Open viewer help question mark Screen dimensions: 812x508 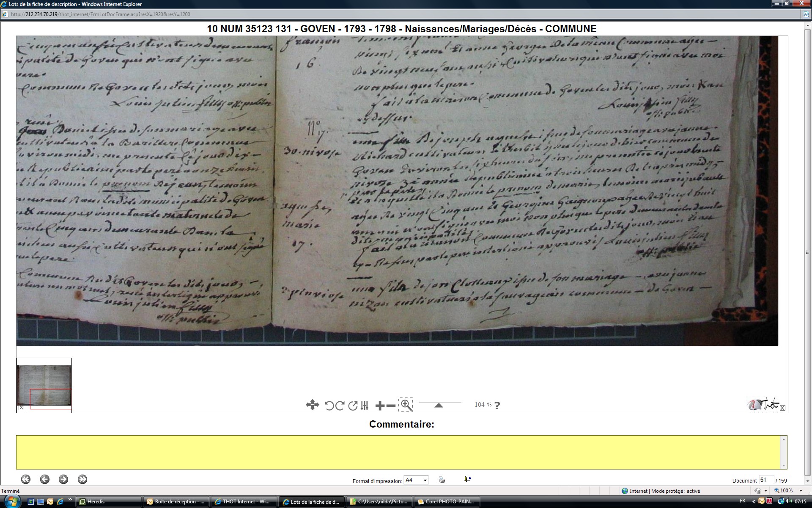tap(497, 405)
